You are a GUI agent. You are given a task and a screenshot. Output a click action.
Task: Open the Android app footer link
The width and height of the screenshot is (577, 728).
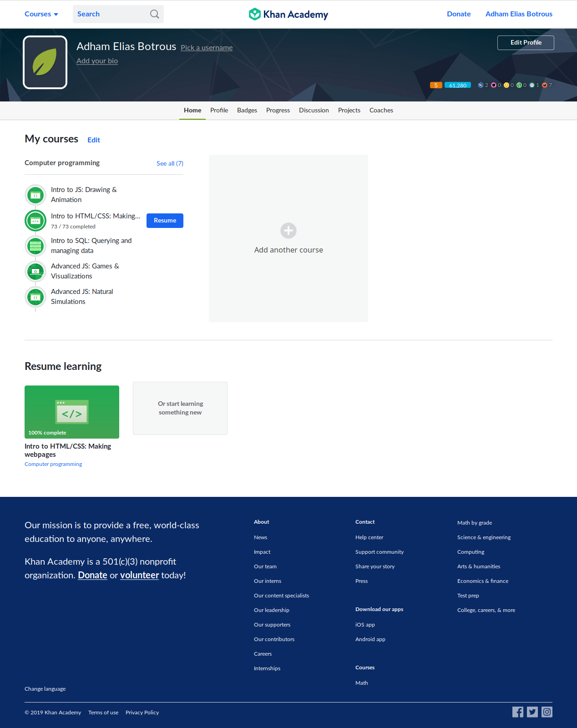(x=370, y=639)
